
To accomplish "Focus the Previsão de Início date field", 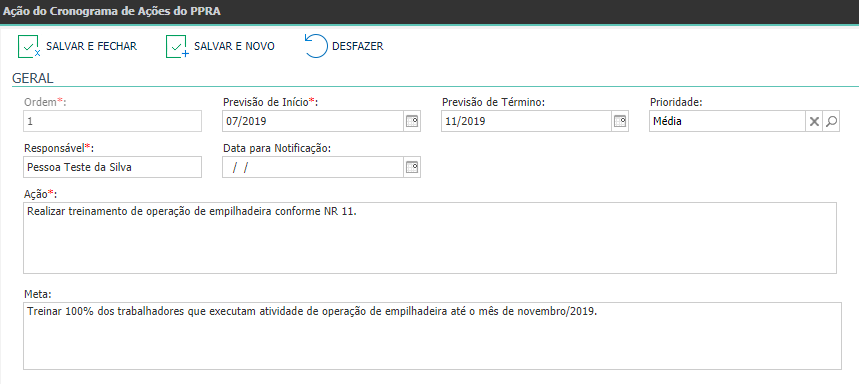I will 313,122.
